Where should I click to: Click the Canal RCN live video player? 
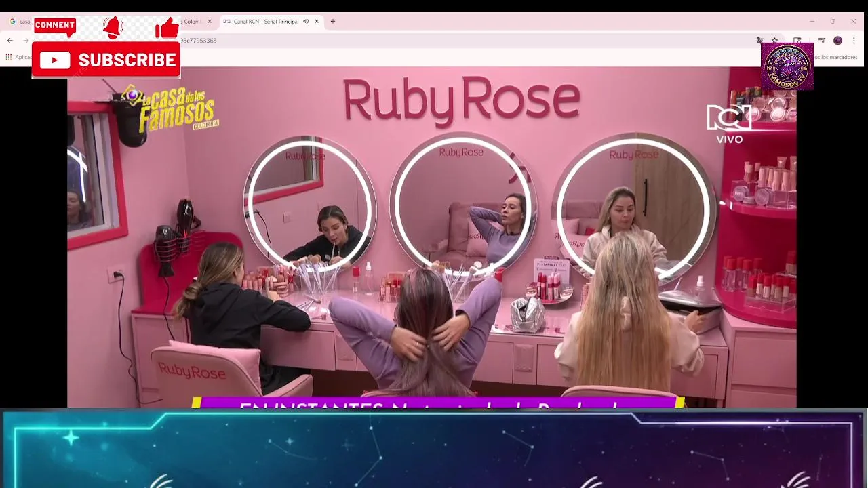coord(432,237)
